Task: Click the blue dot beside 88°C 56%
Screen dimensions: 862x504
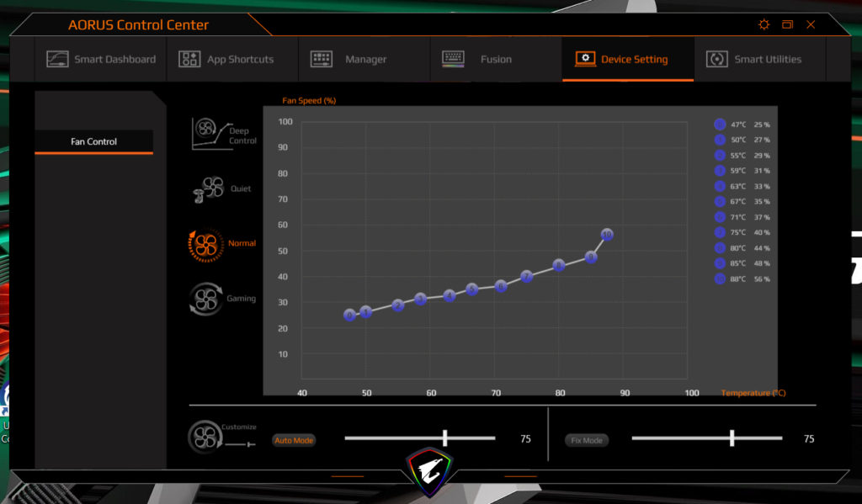Action: (720, 279)
